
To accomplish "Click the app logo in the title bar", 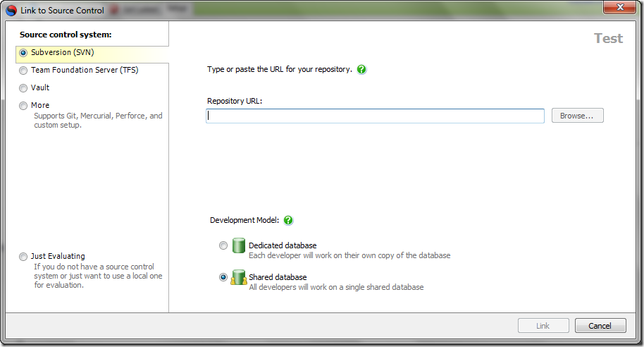I will click(x=11, y=11).
